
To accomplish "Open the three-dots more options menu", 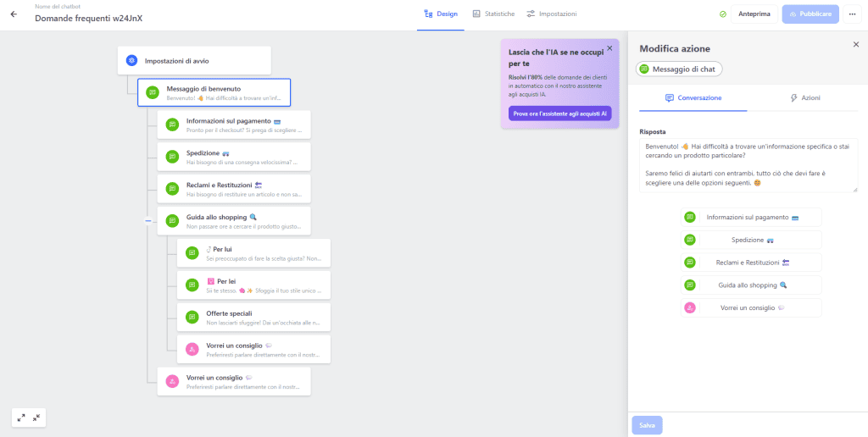I will pos(852,14).
